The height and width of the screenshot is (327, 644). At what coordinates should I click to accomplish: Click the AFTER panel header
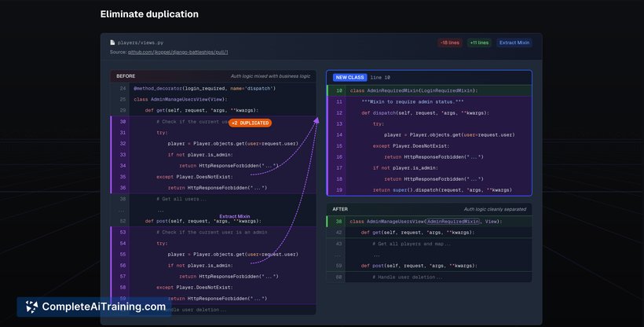click(x=340, y=209)
